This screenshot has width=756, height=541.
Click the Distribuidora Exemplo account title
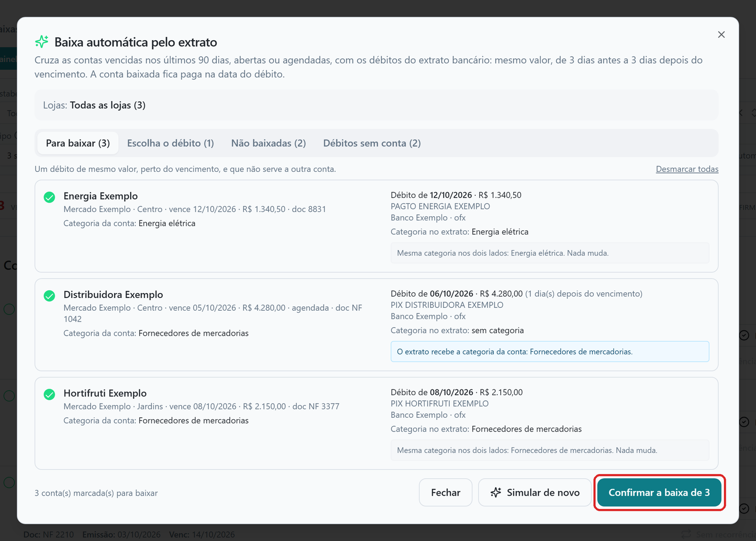coord(113,295)
